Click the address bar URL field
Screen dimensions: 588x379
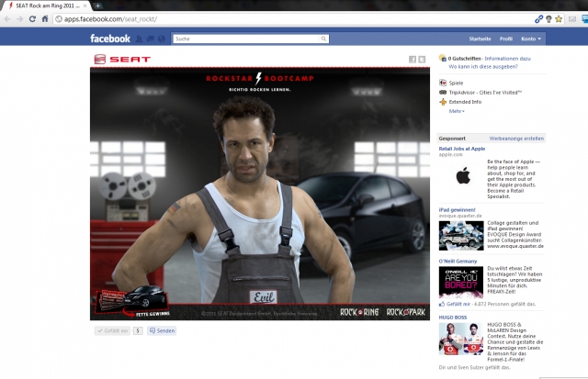(292, 18)
